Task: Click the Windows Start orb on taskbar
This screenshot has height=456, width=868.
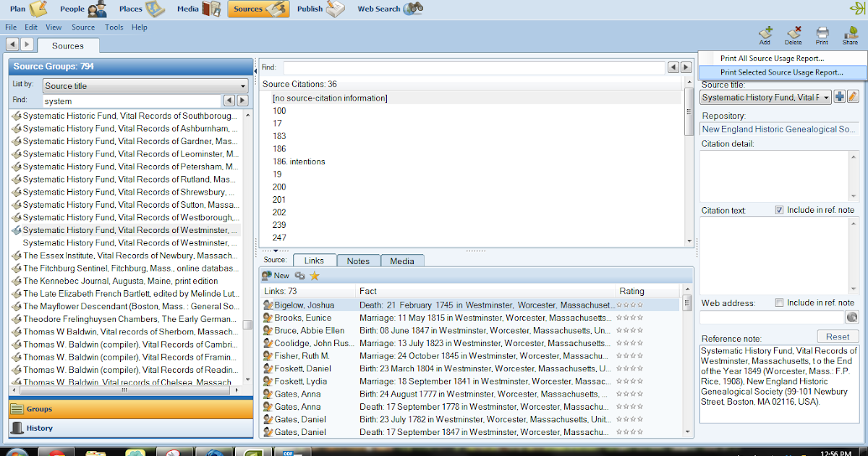Action: [16, 452]
